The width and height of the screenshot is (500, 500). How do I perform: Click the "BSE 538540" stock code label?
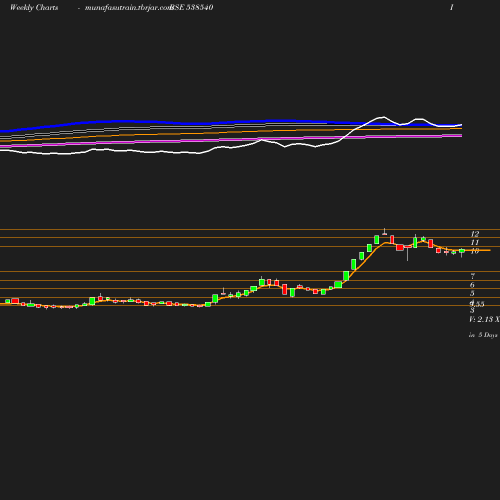[x=192, y=8]
